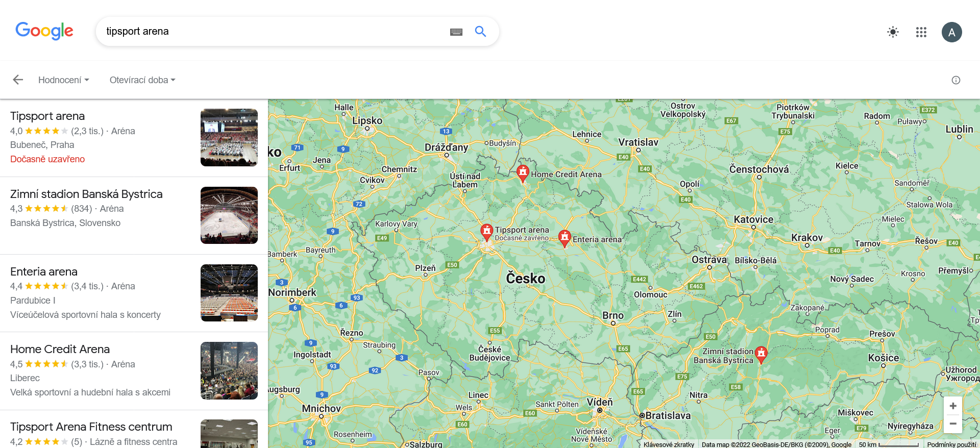Viewport: 980px width, 448px height.
Task: Open the Tipsport arena listing title
Action: [x=47, y=116]
